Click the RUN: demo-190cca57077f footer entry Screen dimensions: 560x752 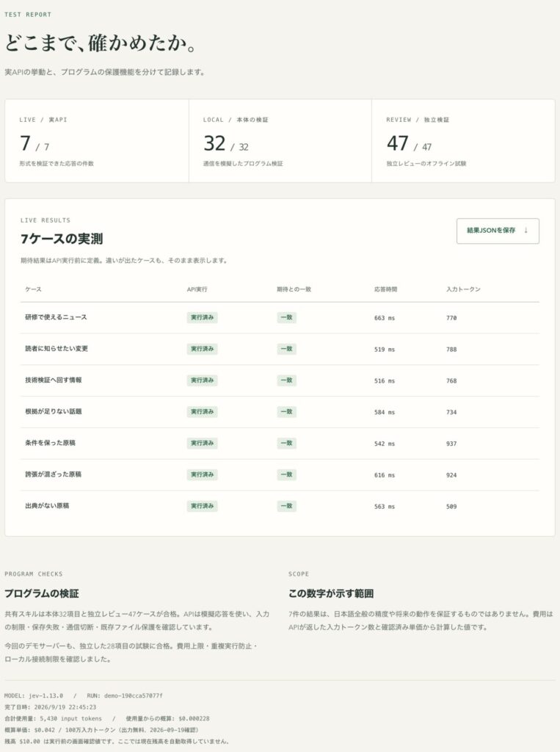click(x=125, y=695)
